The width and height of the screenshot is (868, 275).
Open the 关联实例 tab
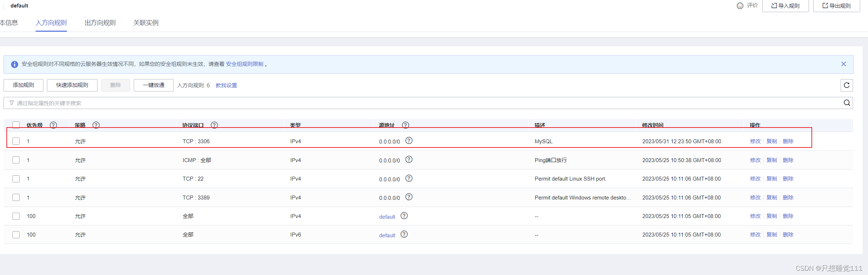pyautogui.click(x=146, y=23)
